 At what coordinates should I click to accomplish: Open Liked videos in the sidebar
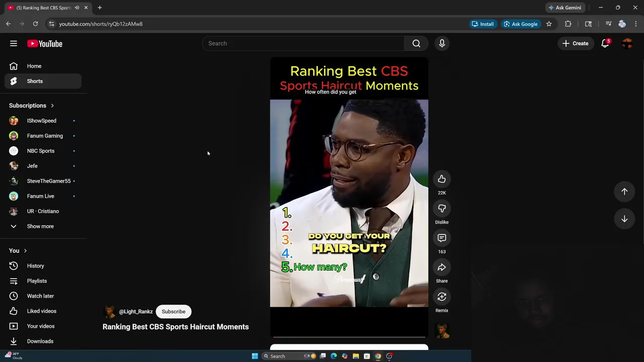[x=43, y=311]
